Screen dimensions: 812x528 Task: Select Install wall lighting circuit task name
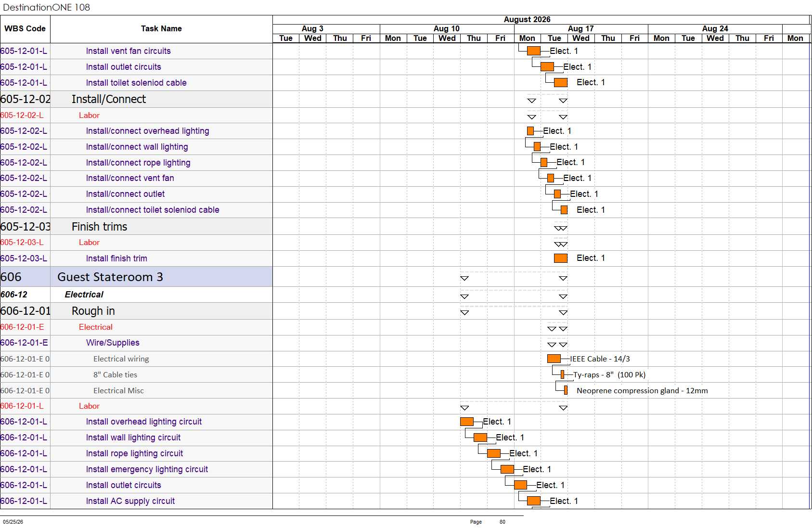pos(133,438)
